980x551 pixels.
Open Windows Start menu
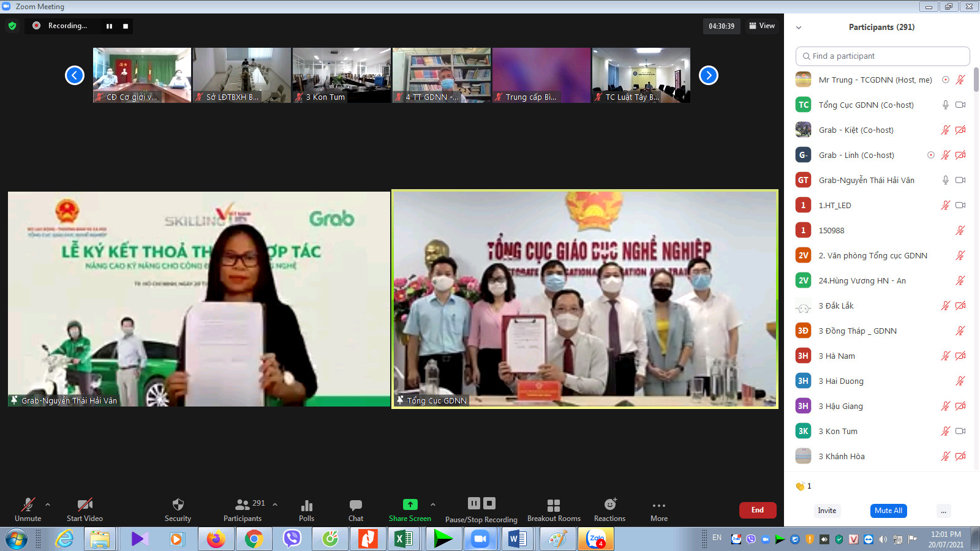point(17,539)
